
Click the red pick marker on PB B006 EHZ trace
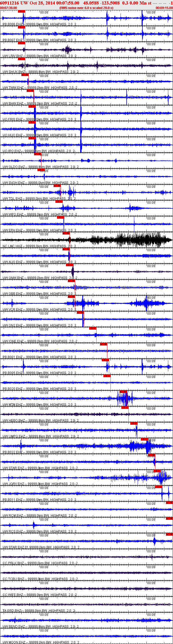[22, 11]
